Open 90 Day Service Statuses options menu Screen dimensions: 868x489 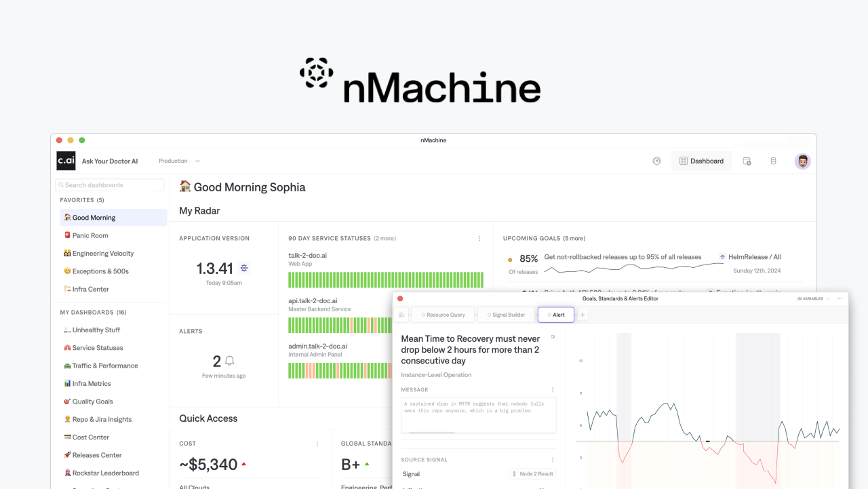479,238
